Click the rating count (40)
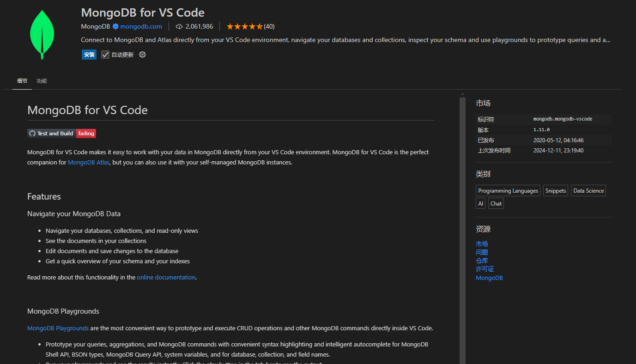This screenshot has width=636, height=364. pos(269,26)
